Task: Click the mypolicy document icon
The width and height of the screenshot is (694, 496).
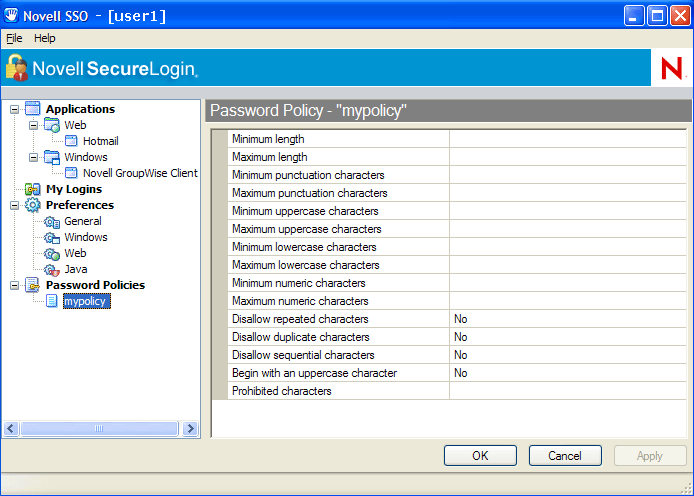Action: tap(52, 301)
